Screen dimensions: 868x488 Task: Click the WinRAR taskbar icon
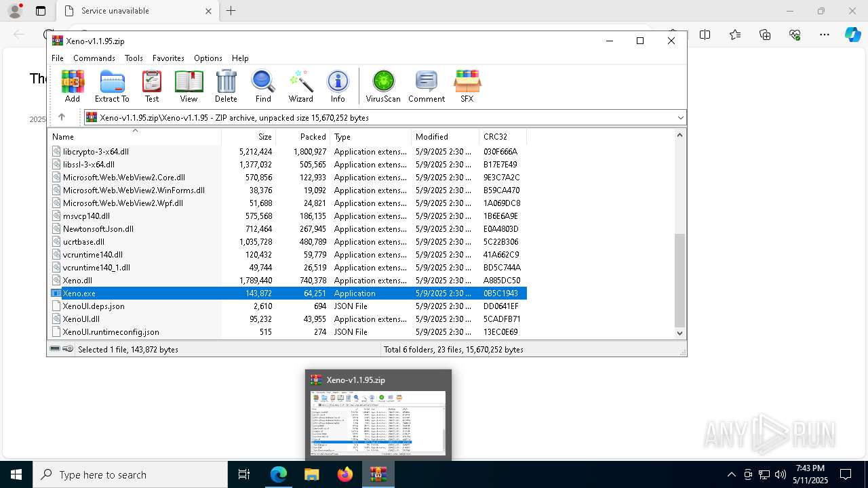(378, 474)
